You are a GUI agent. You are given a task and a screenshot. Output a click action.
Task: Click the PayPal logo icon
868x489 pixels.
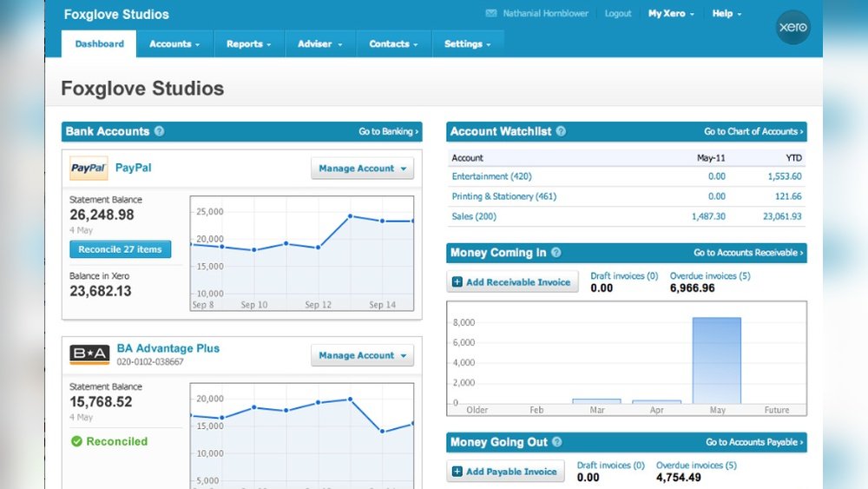[x=88, y=168]
